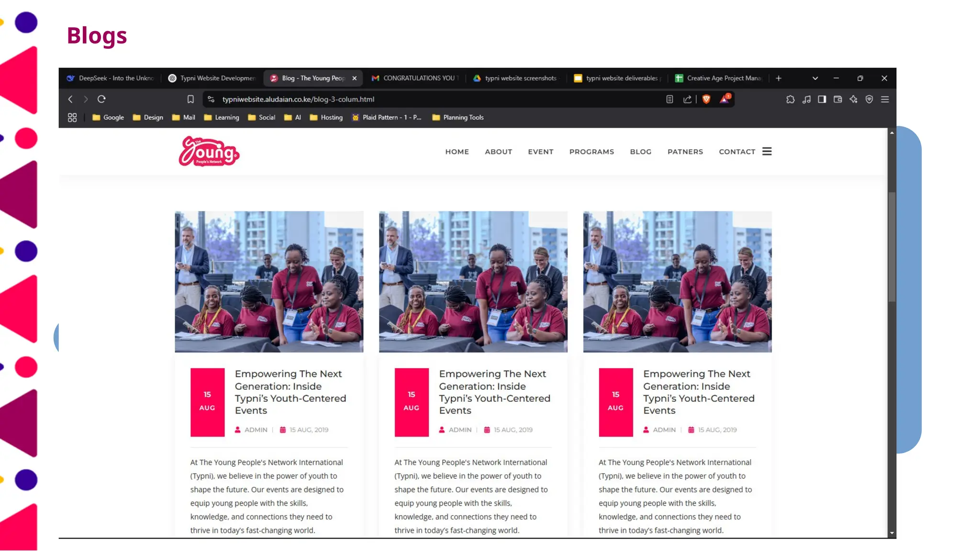Open the Mail bookmarks folder
This screenshot has height=551, width=980.
click(183, 117)
